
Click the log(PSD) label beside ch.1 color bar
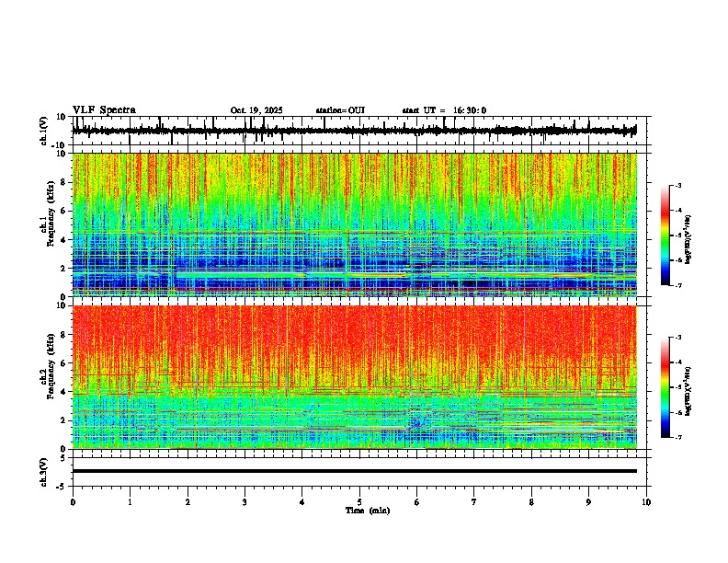688,240
